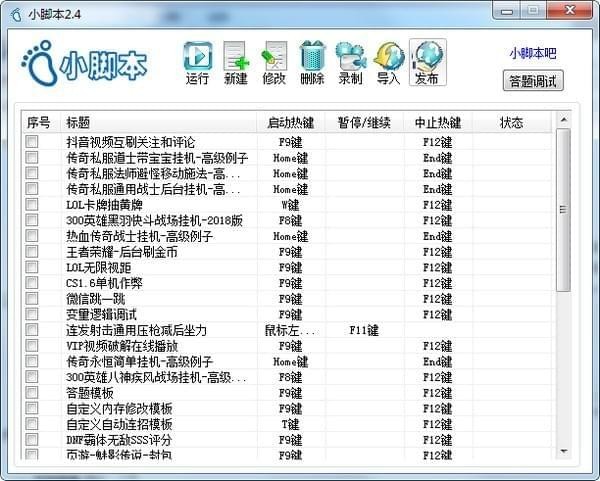600x481 pixels.
Task: Open the 答题调试 button
Action: pos(533,81)
